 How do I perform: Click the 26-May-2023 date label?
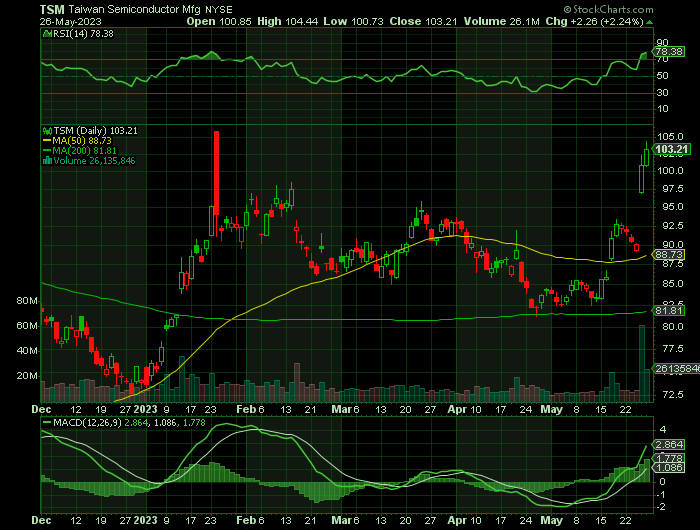(x=71, y=21)
